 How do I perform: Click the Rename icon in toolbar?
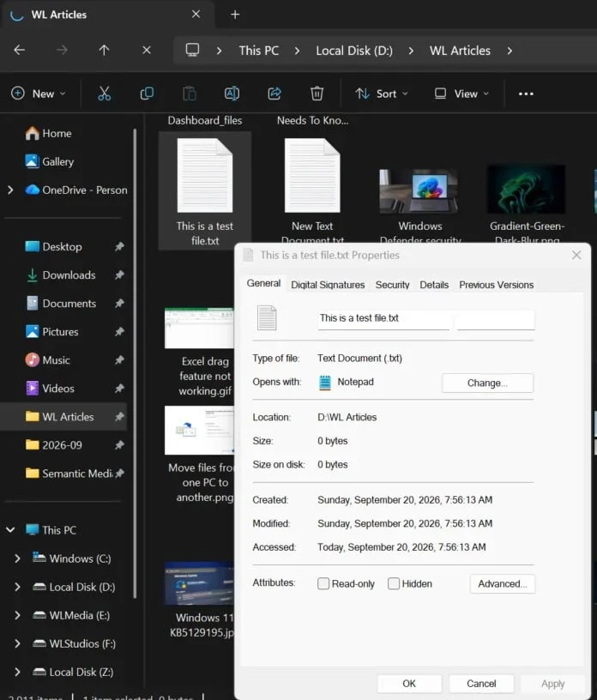click(x=232, y=94)
